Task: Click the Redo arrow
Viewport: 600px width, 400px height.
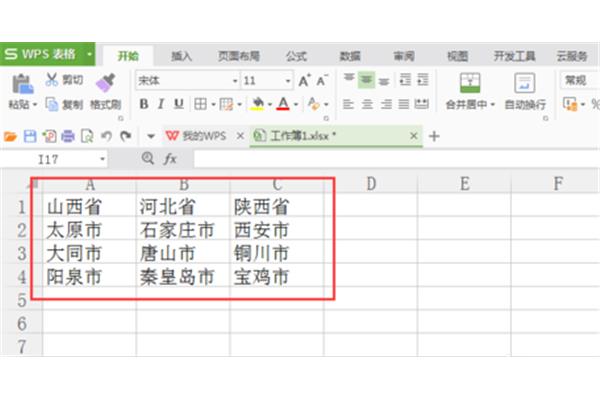Action: coord(126,136)
